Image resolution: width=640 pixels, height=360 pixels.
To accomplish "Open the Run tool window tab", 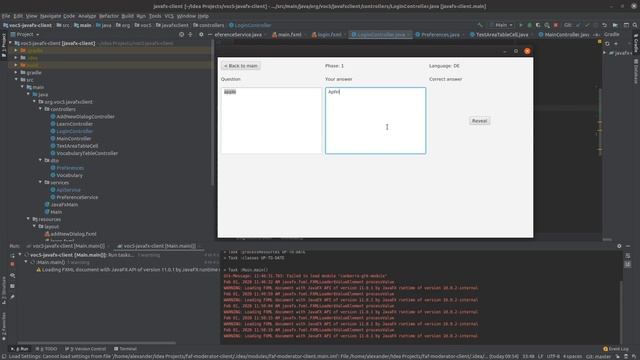I will 20,349.
